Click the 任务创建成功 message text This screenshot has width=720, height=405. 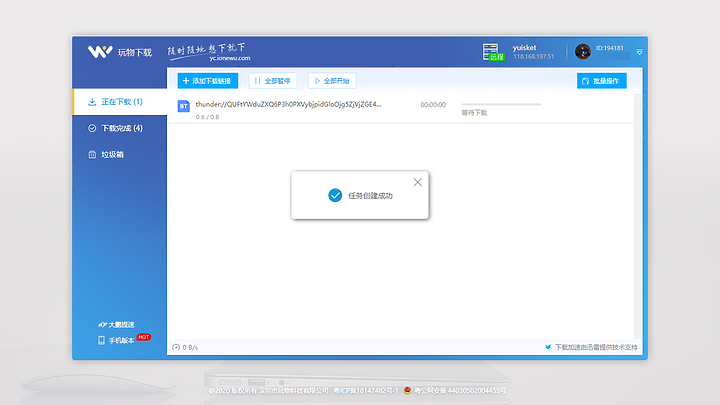370,196
